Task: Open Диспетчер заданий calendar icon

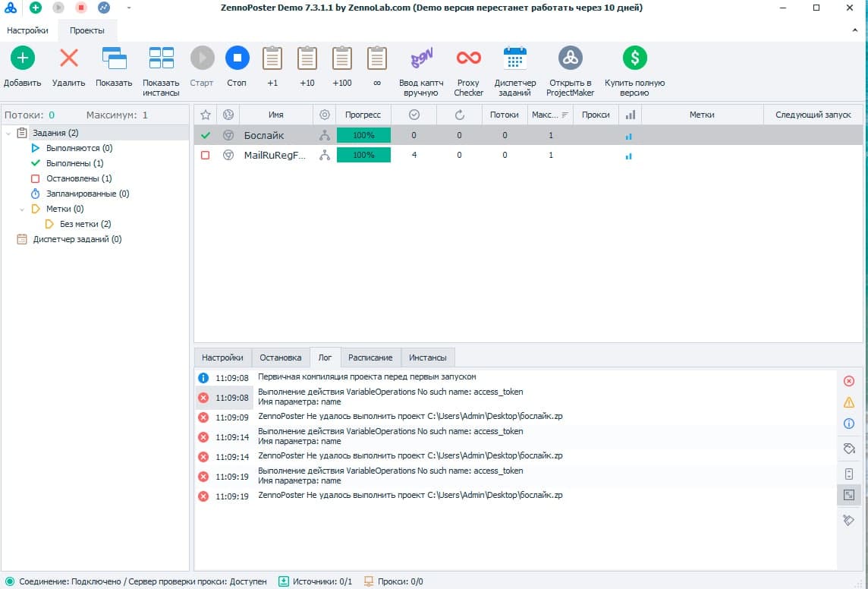Action: tap(515, 58)
